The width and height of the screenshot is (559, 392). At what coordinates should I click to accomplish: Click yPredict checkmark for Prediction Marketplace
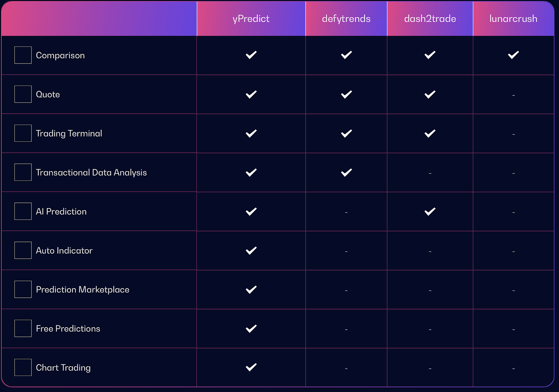251,289
